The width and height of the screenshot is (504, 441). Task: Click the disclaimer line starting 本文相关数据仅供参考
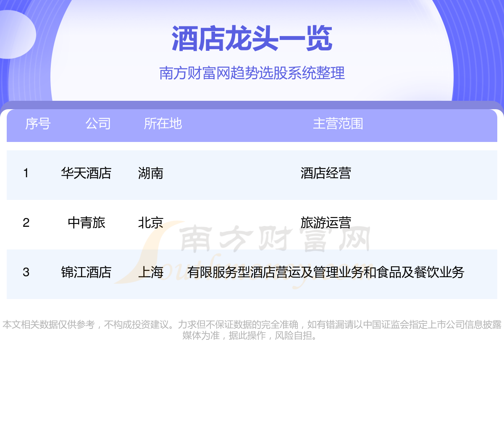[252, 325]
